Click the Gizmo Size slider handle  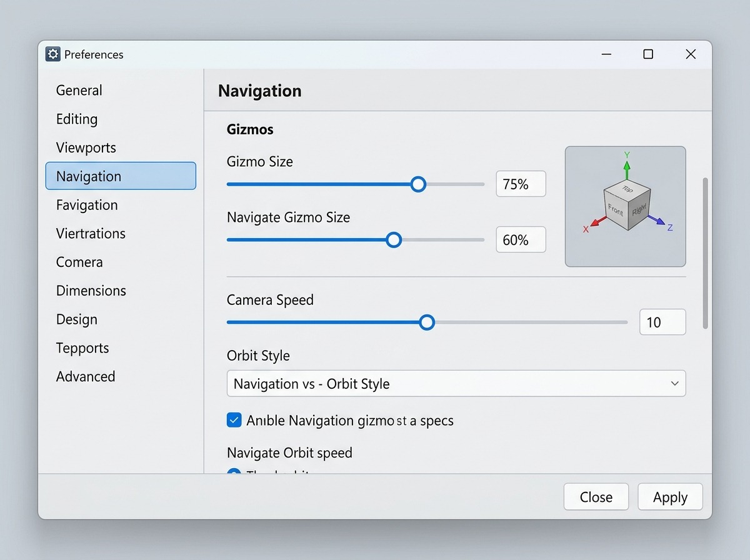(418, 184)
